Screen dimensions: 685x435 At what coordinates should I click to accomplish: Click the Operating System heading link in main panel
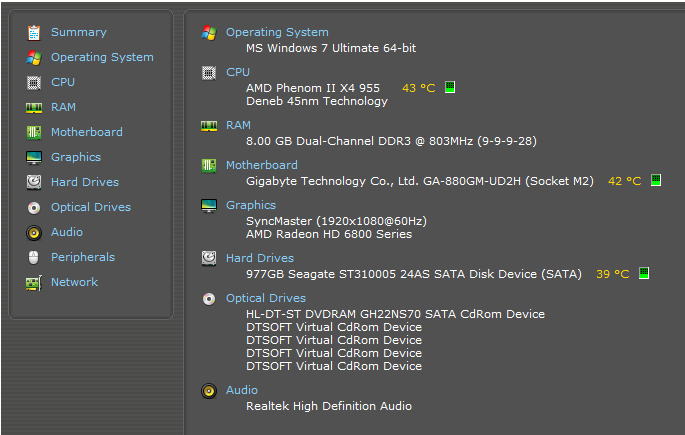[x=276, y=32]
